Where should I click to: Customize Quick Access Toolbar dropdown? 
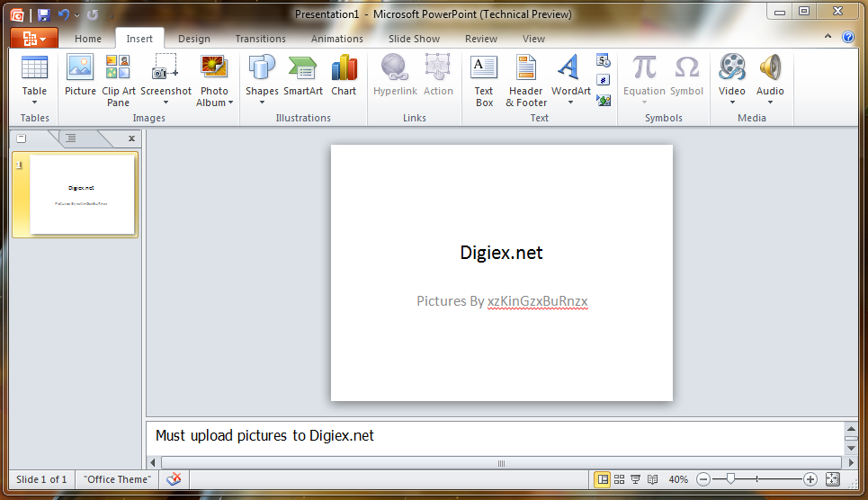click(x=112, y=15)
